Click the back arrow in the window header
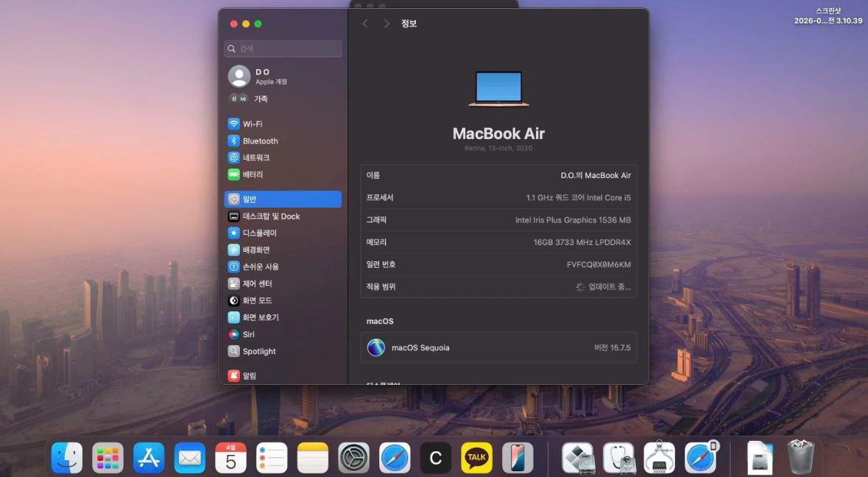The width and height of the screenshot is (868, 477). coord(365,24)
